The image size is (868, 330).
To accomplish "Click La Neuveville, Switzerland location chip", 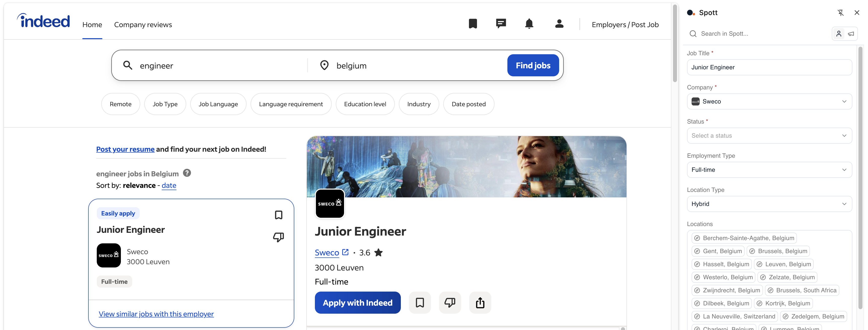I will tap(735, 316).
